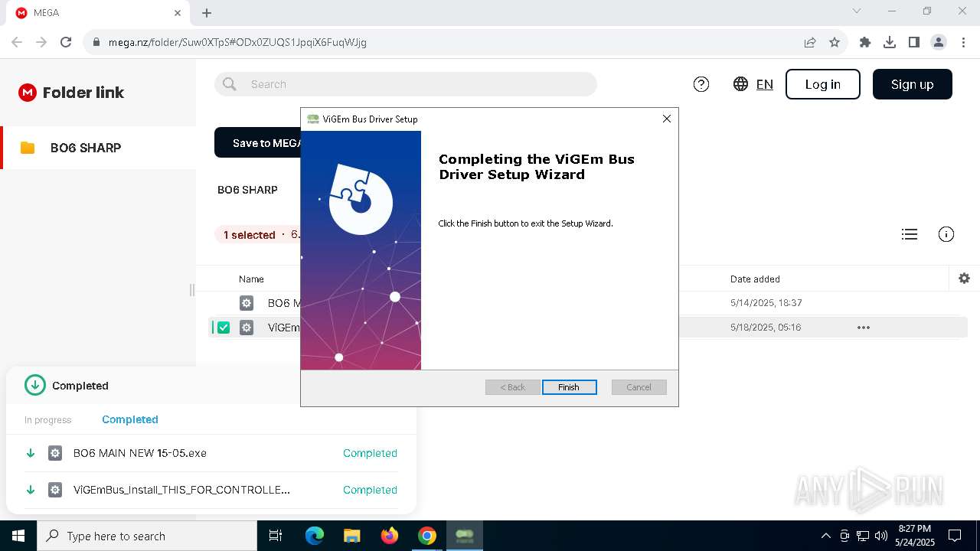This screenshot has height=551, width=980.
Task: Open the info panel icon
Action: point(946,235)
